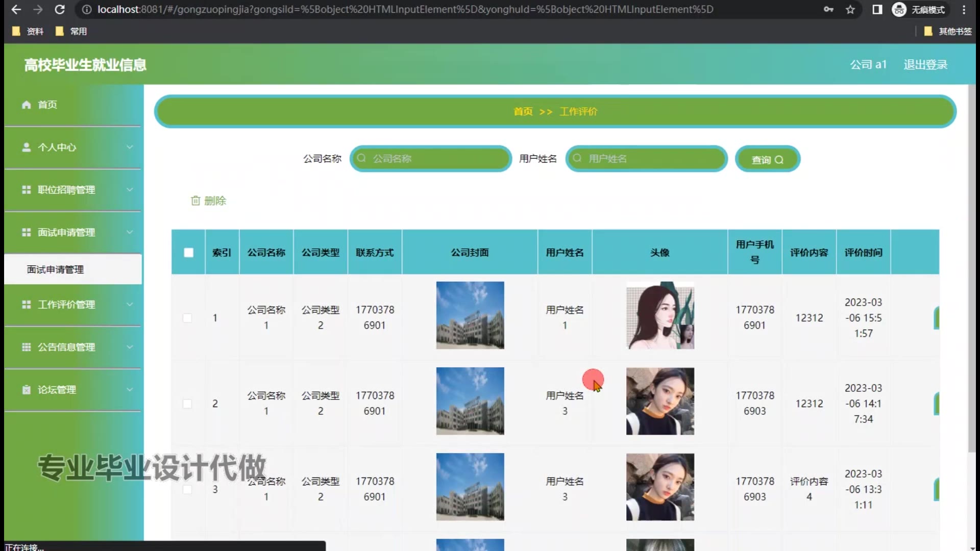Collapse the 面试申请管理 menu chevron
This screenshot has height=551, width=980.
click(x=130, y=232)
